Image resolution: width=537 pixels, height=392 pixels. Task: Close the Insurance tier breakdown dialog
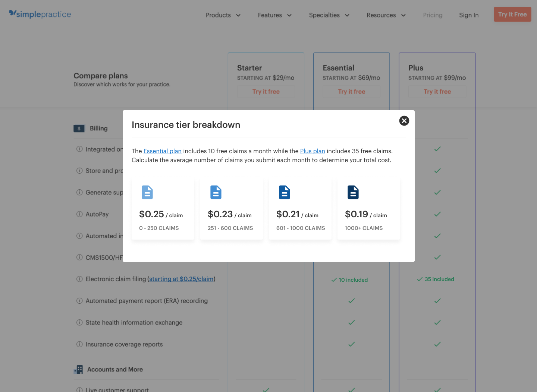(404, 121)
